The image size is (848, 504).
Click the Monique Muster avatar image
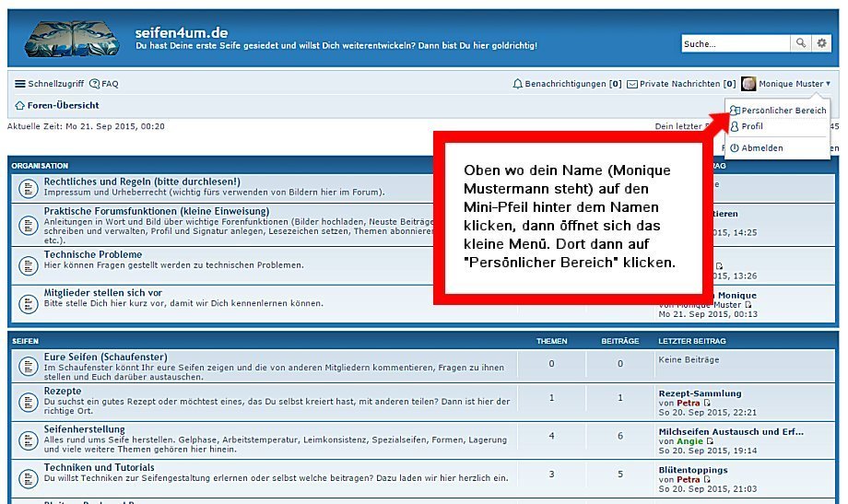point(748,84)
